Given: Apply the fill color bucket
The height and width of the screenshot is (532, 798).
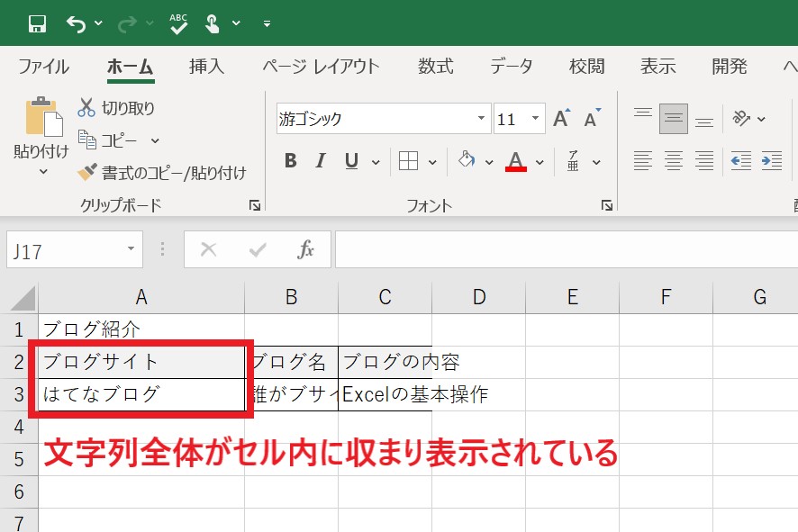Looking at the screenshot, I should [467, 161].
